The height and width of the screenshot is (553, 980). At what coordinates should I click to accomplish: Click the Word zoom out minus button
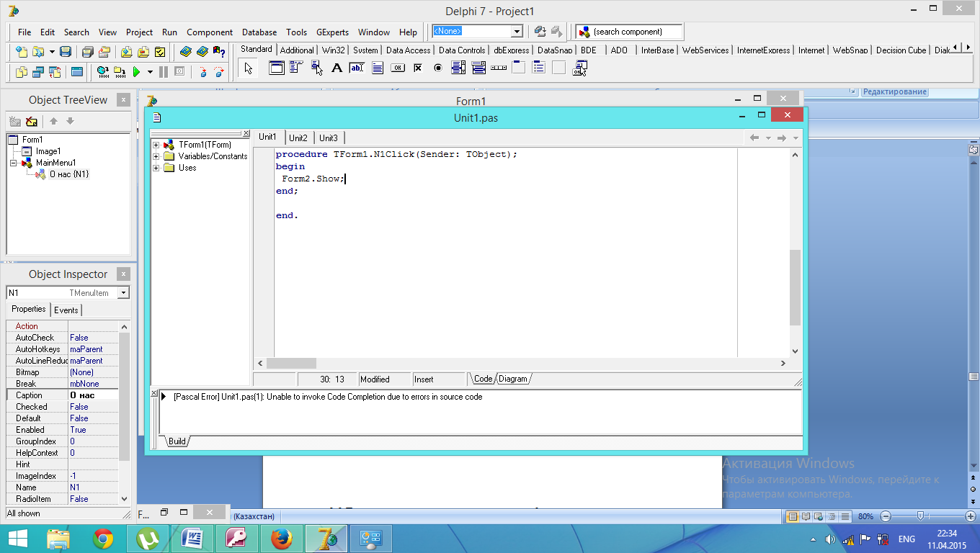tap(886, 516)
